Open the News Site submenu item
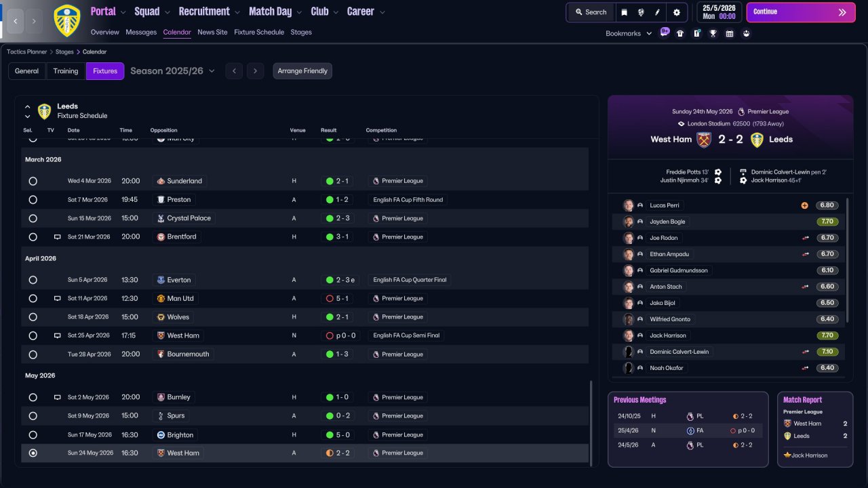868x488 pixels. [x=212, y=32]
